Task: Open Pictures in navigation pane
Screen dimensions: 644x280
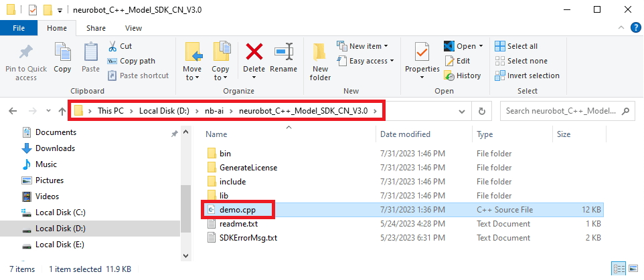Action: click(x=50, y=180)
